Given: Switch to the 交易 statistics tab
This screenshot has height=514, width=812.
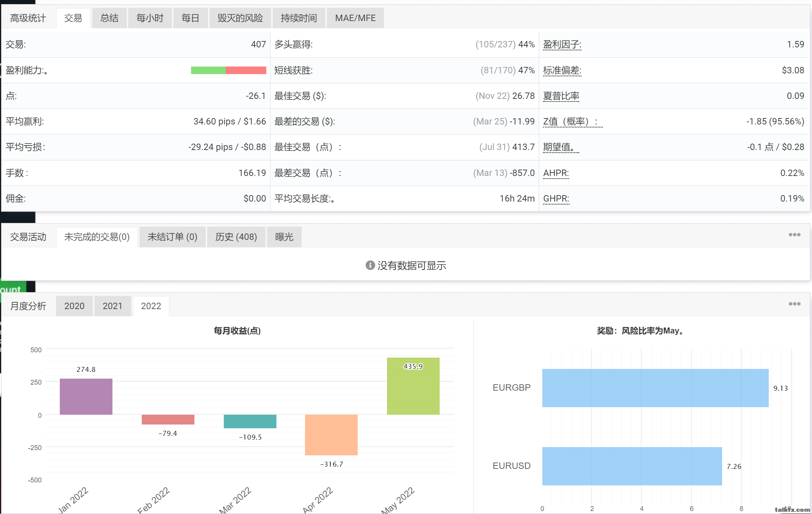Looking at the screenshot, I should pyautogui.click(x=73, y=18).
